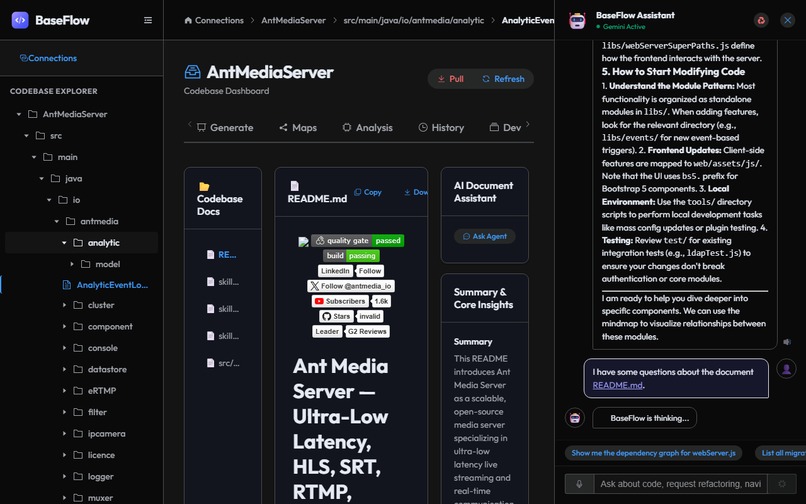Click the GitHub Stars badge
806x504 pixels.
pos(351,316)
